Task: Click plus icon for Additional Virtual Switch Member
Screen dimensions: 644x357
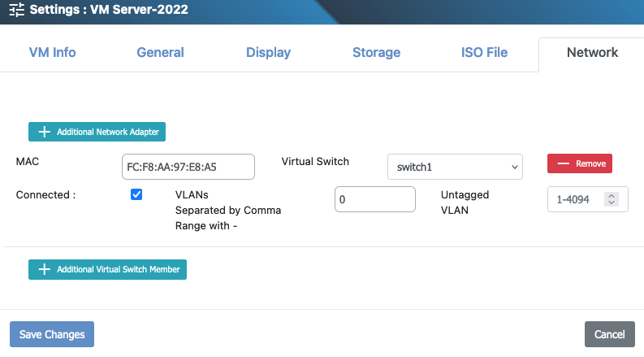Action: (x=45, y=269)
